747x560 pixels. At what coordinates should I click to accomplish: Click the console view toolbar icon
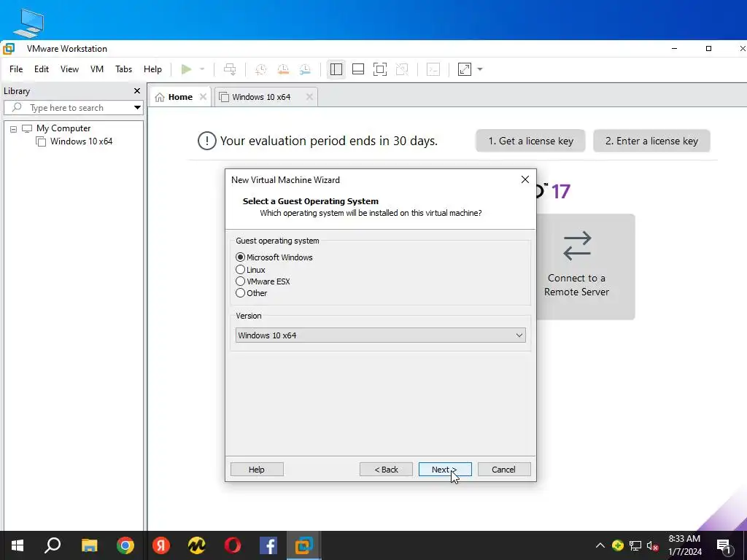433,69
